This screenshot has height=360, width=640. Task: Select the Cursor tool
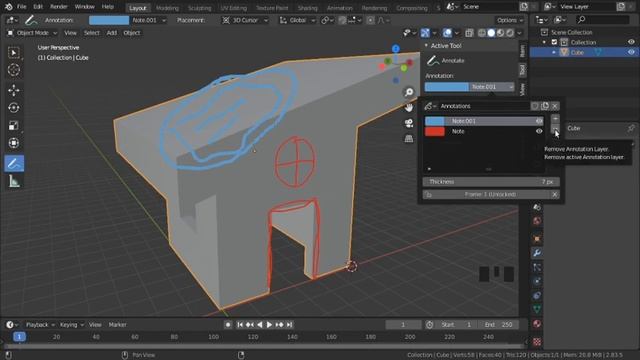[14, 70]
